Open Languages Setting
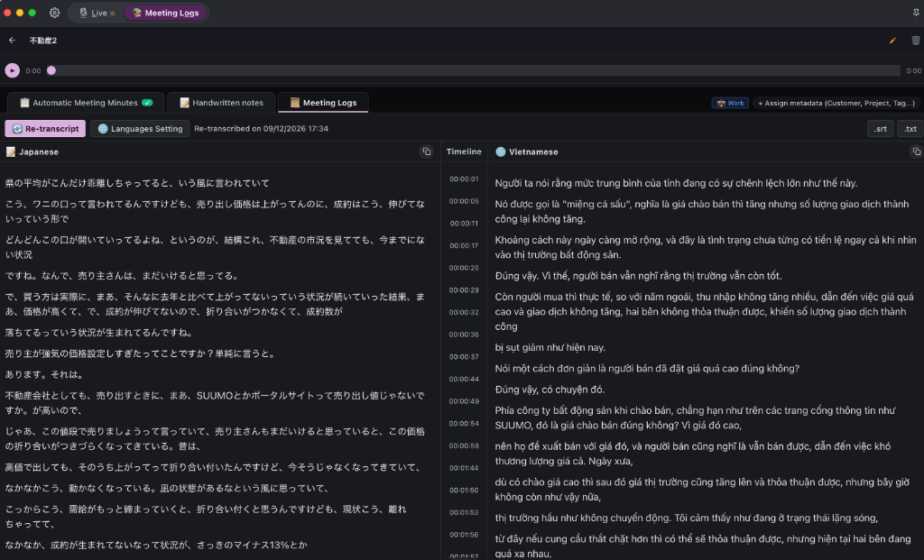This screenshot has width=924, height=560. pyautogui.click(x=140, y=128)
